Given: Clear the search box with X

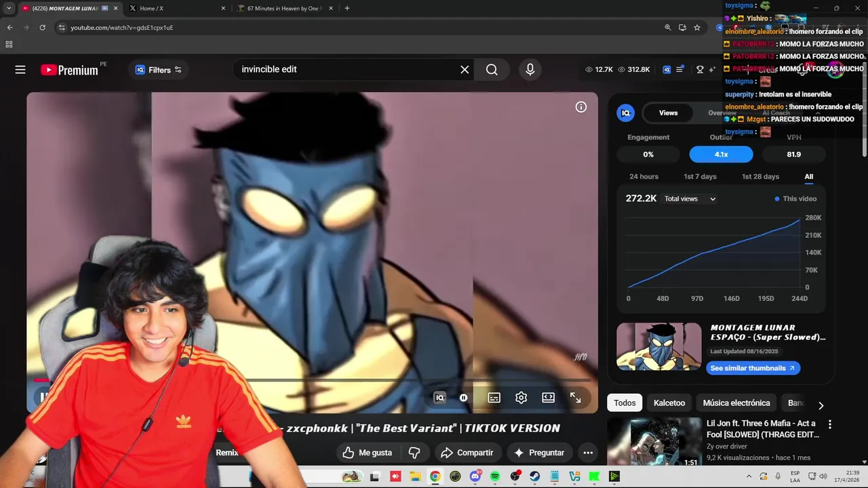Looking at the screenshot, I should [465, 70].
